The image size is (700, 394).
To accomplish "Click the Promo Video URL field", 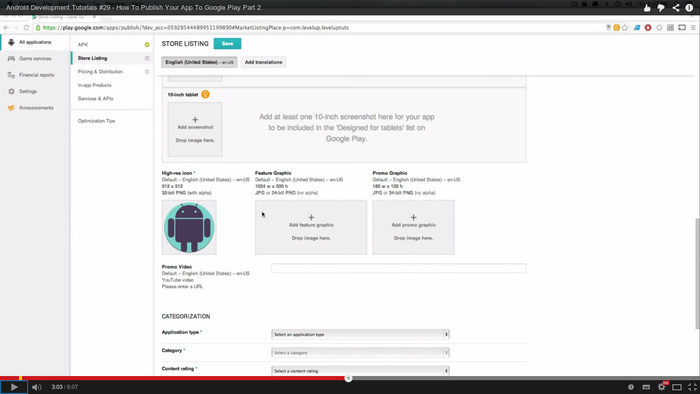I will point(398,268).
